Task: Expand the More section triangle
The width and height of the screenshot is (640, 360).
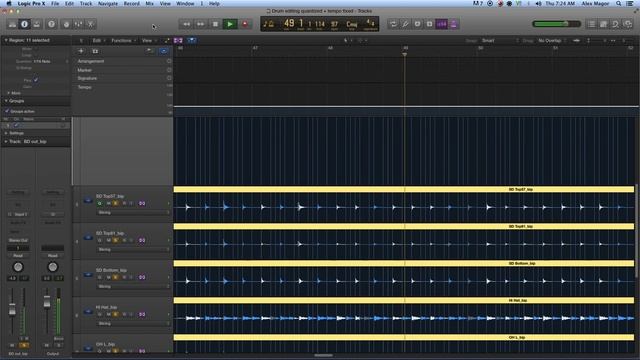Action: [8, 93]
